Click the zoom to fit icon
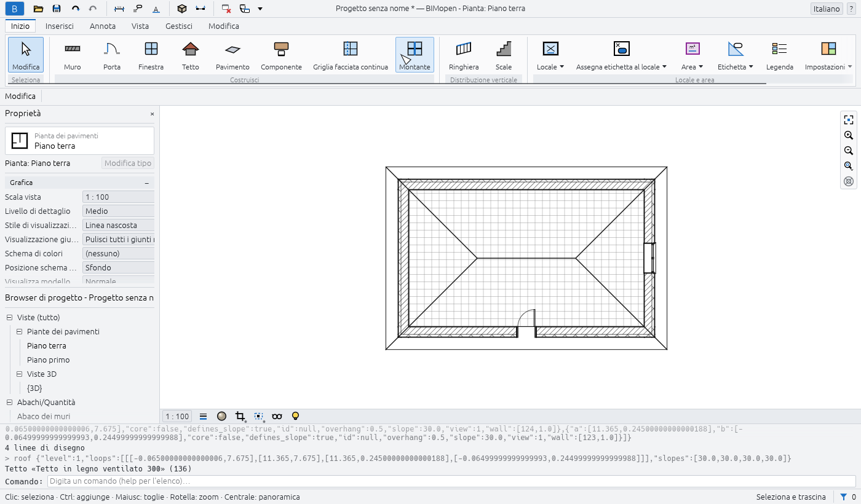The height and width of the screenshot is (504, 861). point(849,120)
